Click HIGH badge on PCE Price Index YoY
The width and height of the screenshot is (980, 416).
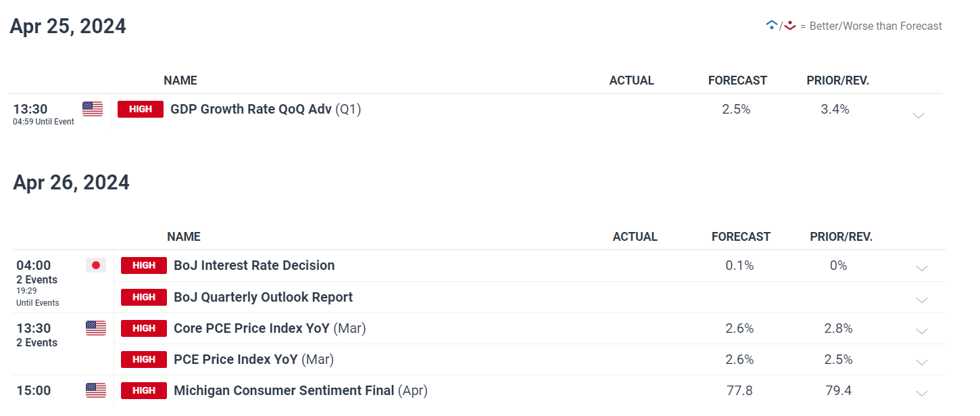point(144,359)
